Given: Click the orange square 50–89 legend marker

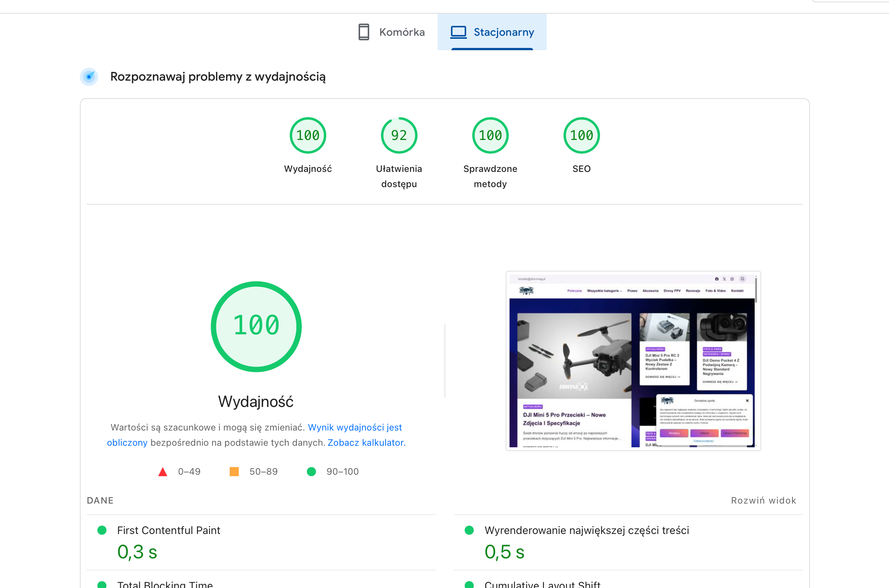Looking at the screenshot, I should (234, 472).
